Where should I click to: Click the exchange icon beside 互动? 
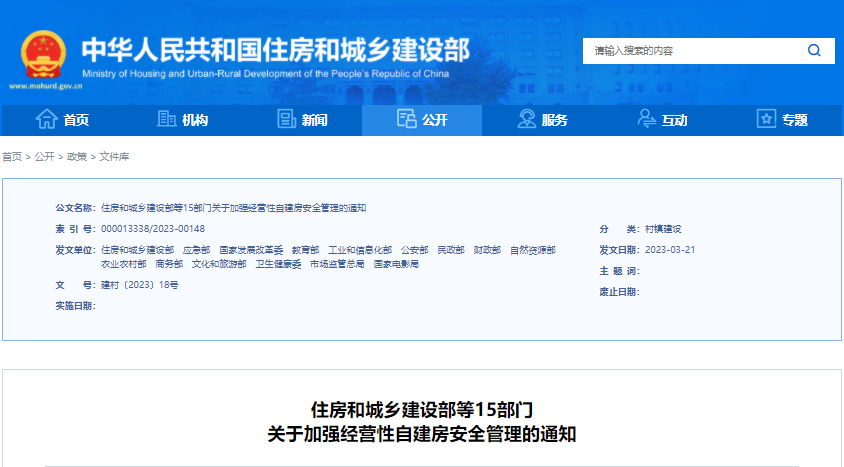(646, 118)
